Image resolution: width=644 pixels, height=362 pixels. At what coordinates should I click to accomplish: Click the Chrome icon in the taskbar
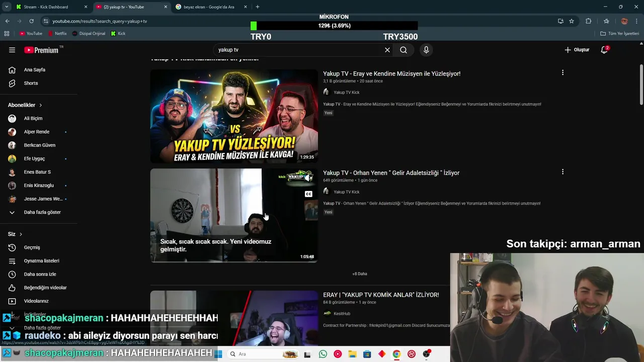click(396, 354)
